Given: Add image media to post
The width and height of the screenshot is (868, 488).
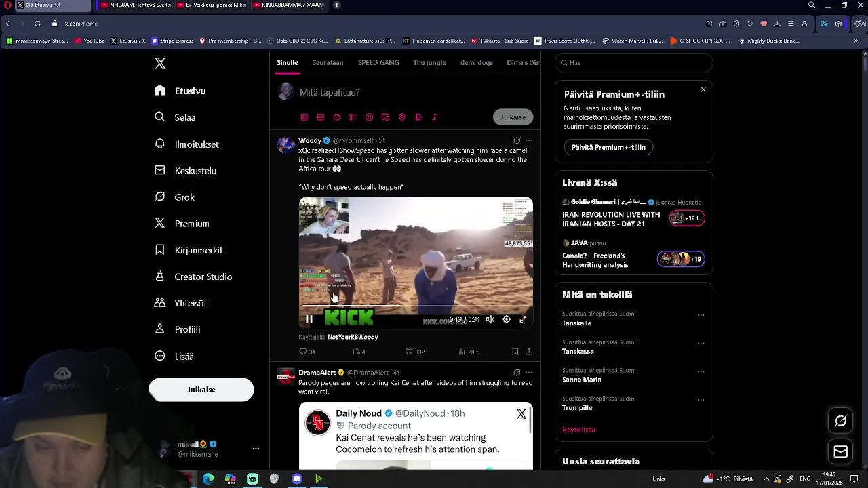Looking at the screenshot, I should pos(304,117).
